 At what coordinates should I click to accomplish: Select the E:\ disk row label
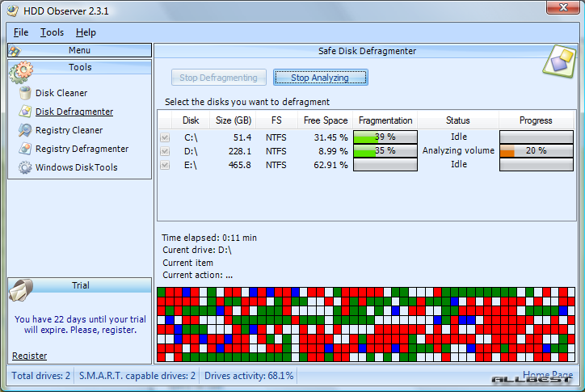pyautogui.click(x=190, y=165)
